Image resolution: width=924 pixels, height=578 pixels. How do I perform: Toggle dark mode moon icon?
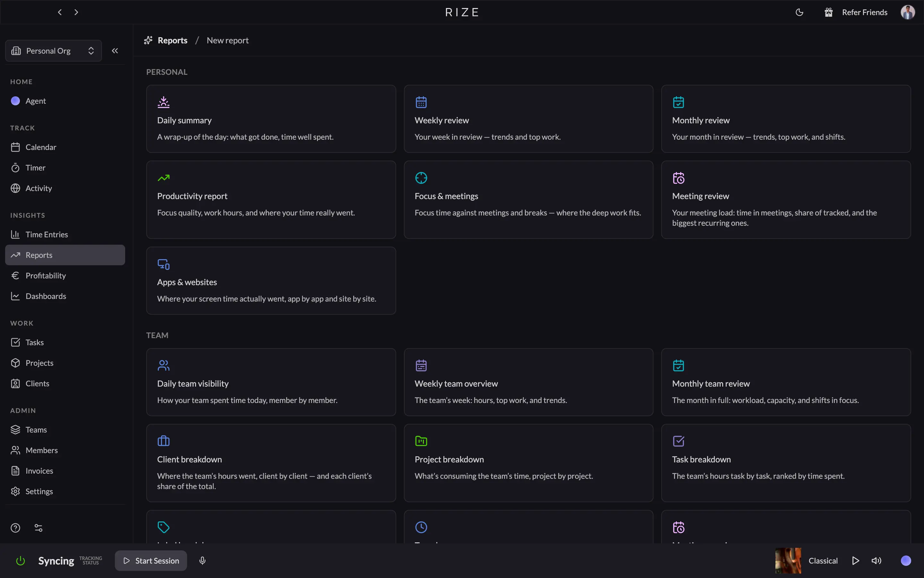pyautogui.click(x=799, y=12)
